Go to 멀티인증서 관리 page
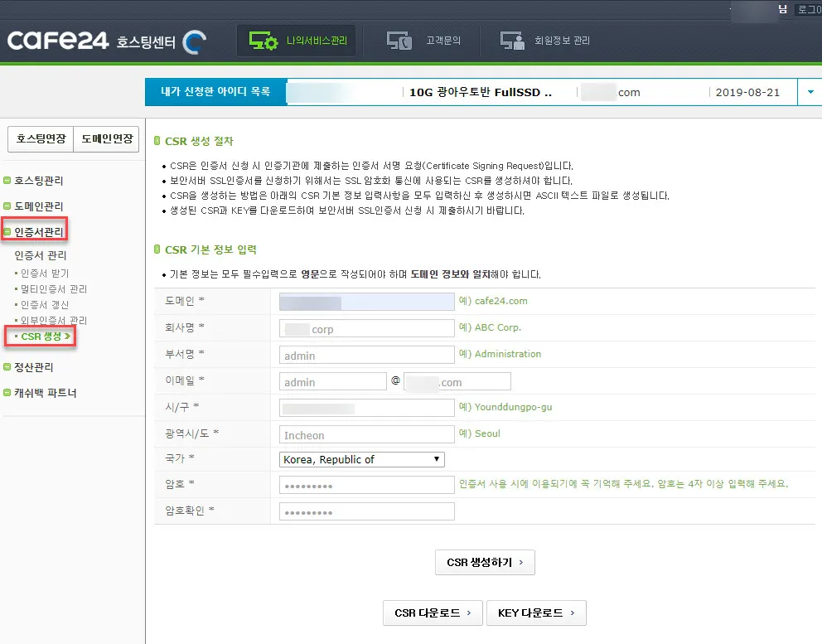This screenshot has height=644, width=822. tap(54, 289)
